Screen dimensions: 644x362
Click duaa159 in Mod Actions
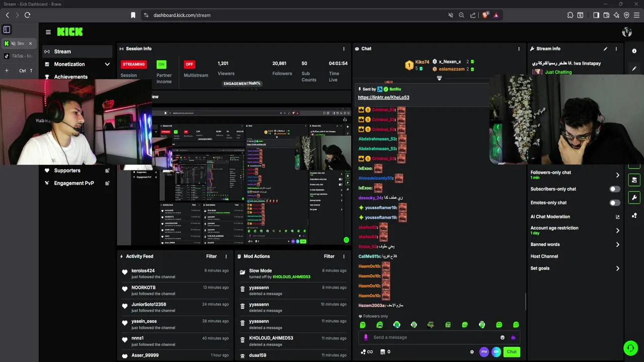(258, 355)
